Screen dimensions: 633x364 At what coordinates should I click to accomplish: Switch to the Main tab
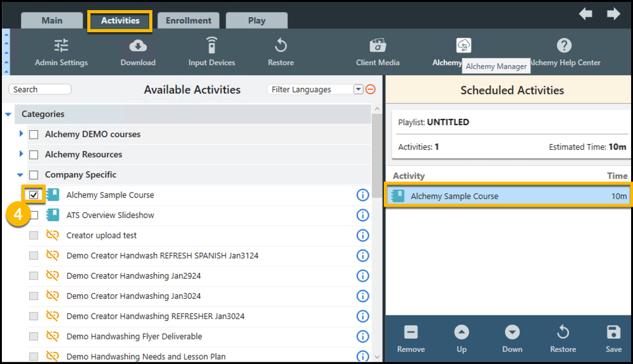(52, 21)
